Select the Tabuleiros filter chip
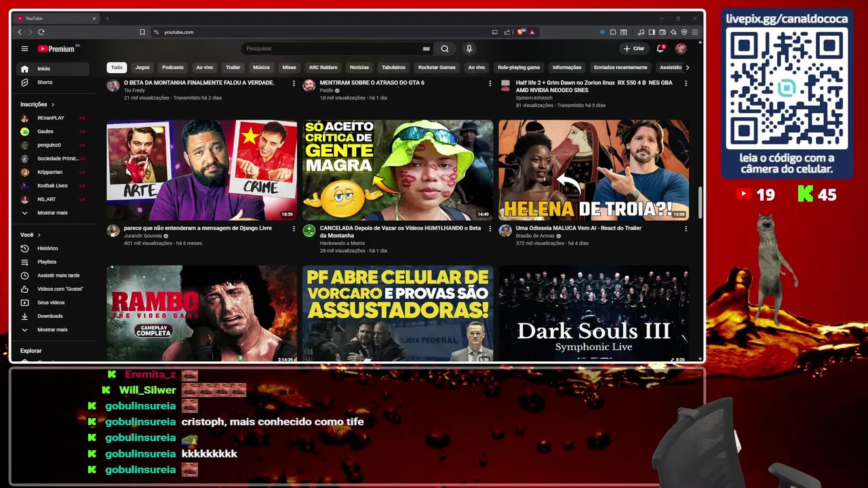 393,68
